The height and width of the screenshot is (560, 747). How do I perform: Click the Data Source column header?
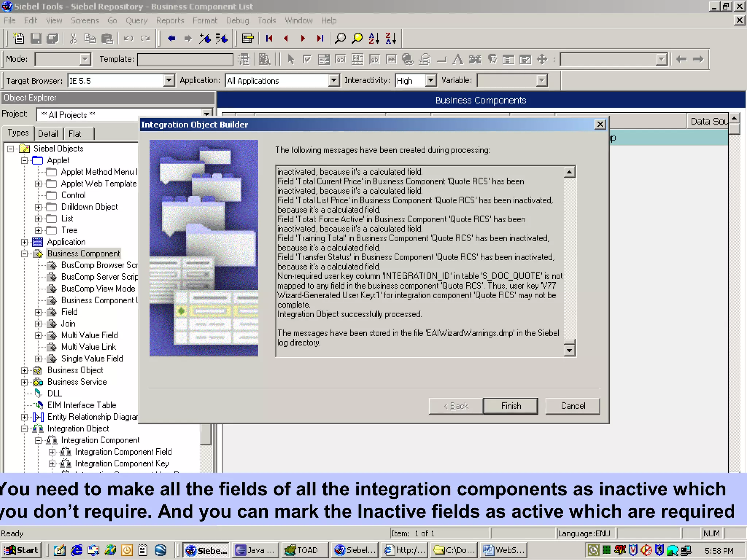[708, 121]
